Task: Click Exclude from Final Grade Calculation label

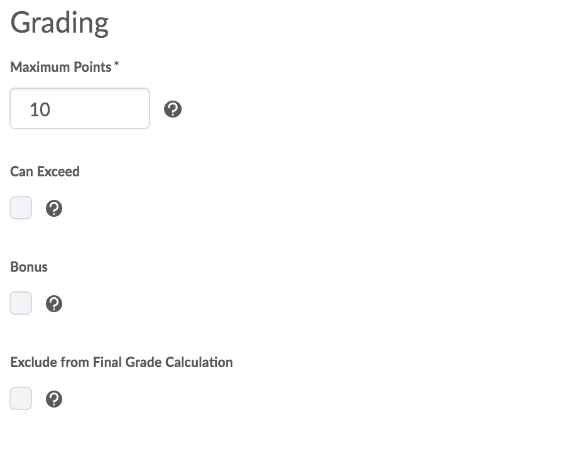Action: click(121, 362)
